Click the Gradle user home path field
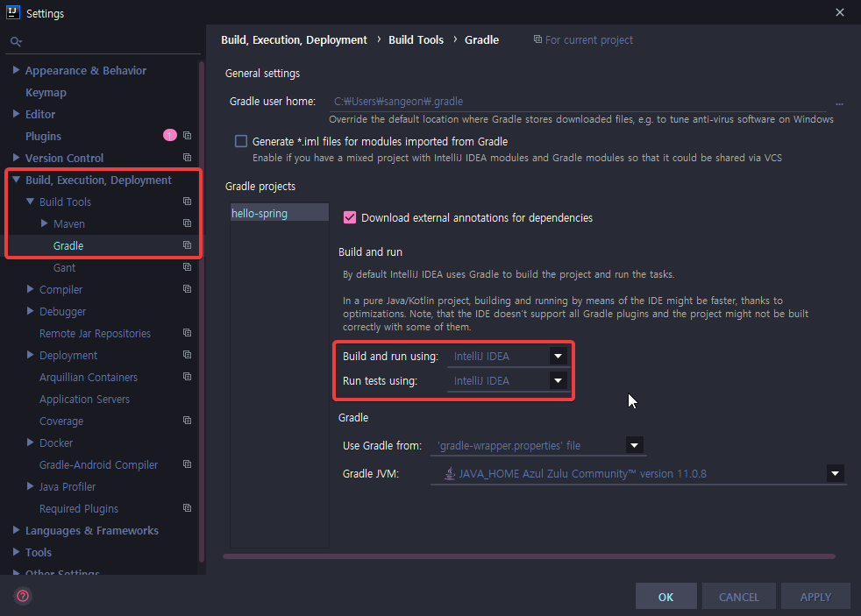This screenshot has height=616, width=861. tap(579, 102)
